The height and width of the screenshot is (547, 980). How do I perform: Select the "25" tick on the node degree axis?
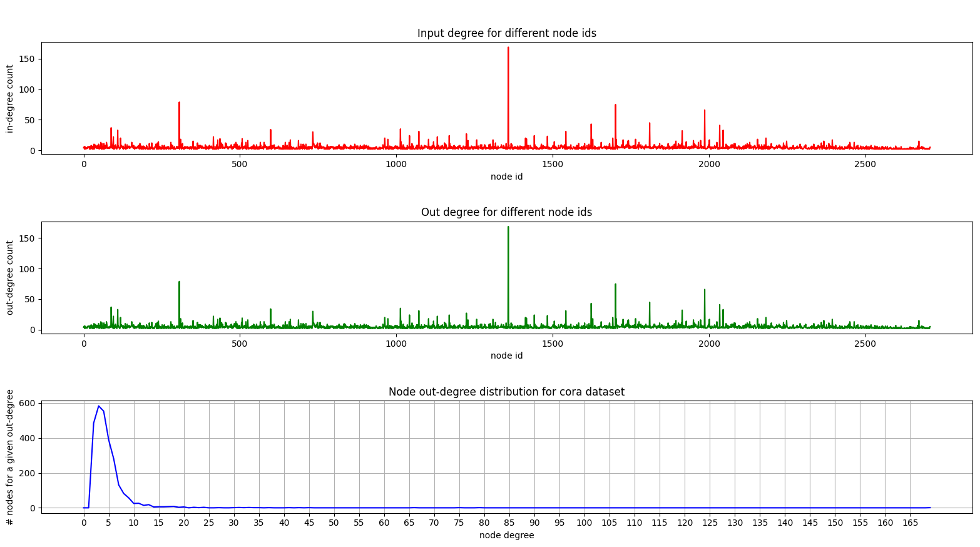[x=209, y=523]
